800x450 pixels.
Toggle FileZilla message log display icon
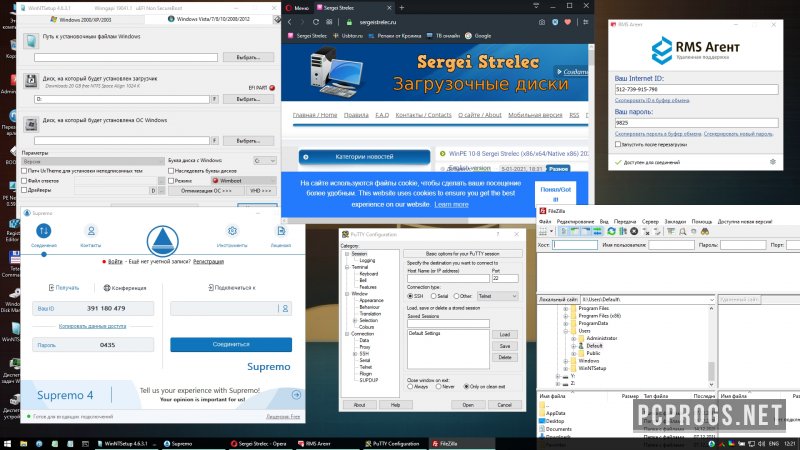point(563,232)
